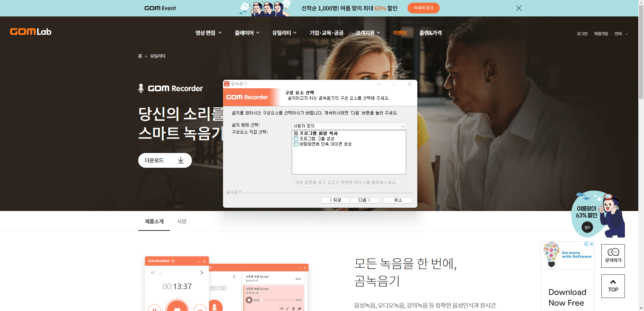Click the play button for 새로운 녹음 03.mp3

[249, 300]
